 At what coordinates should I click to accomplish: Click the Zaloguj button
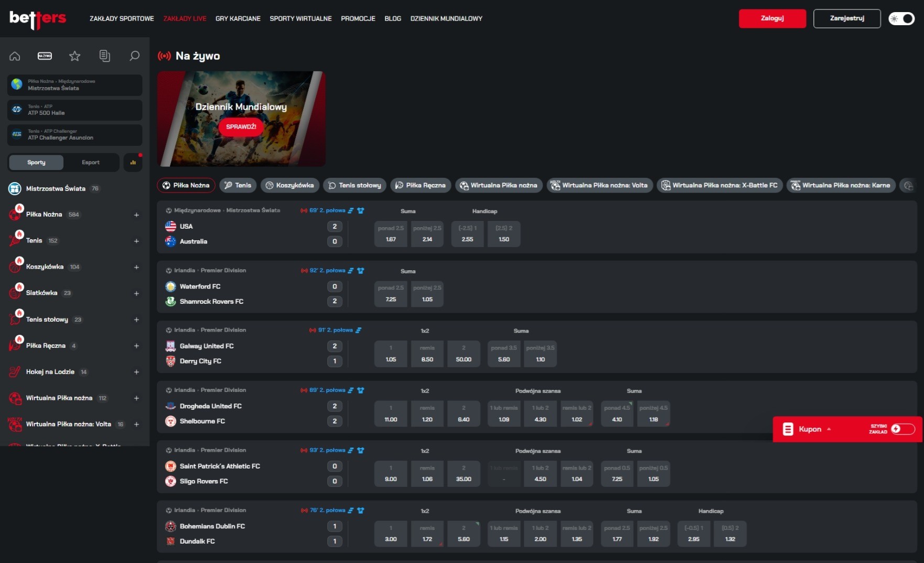click(x=772, y=18)
